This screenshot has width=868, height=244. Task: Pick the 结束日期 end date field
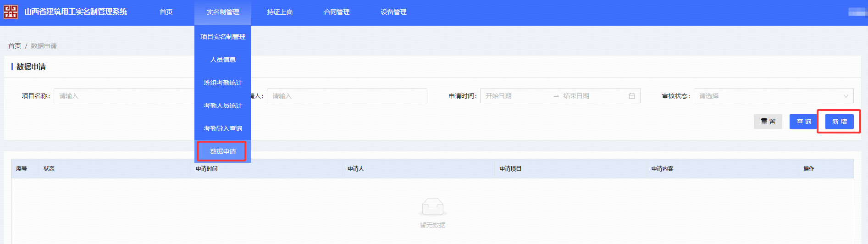tap(592, 96)
